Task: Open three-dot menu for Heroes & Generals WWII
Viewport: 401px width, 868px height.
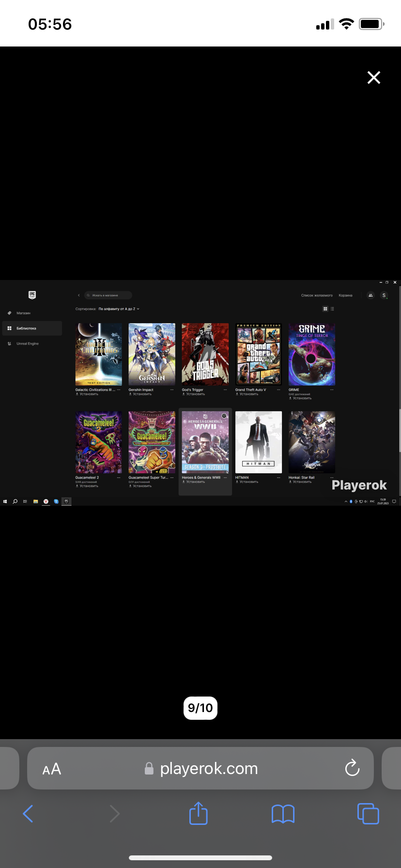Action: point(225,477)
